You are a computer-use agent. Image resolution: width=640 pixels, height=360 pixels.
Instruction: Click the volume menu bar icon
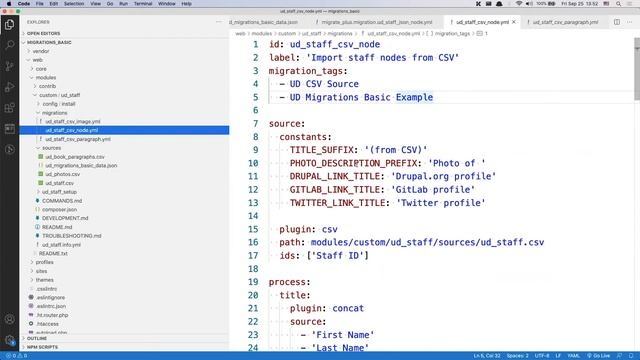coord(529,4)
